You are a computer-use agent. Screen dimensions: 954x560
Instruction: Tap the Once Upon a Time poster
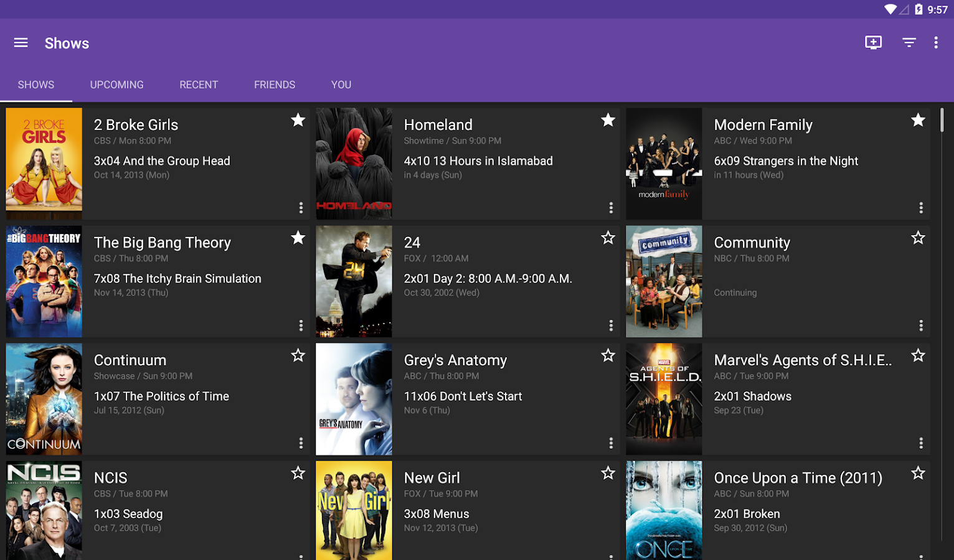coord(664,510)
